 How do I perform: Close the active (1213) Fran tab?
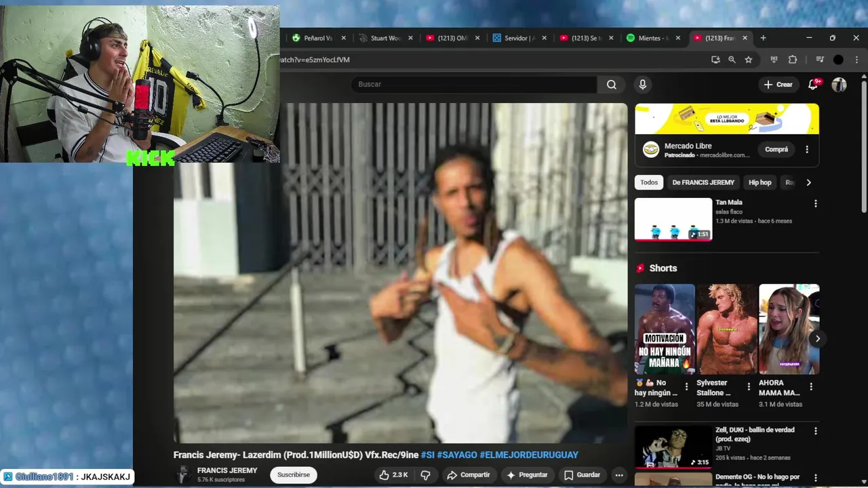click(x=745, y=38)
